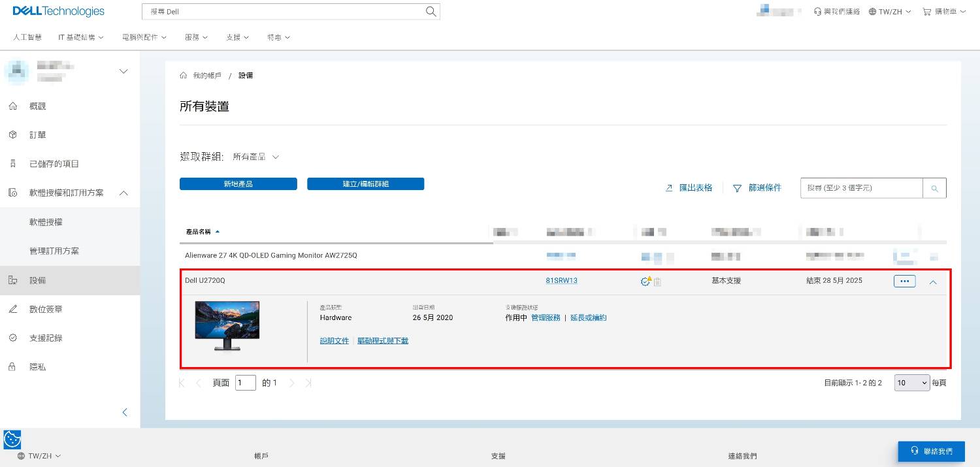Expand the 特惠 deals navigation menu
The image size is (980, 467).
(x=279, y=37)
